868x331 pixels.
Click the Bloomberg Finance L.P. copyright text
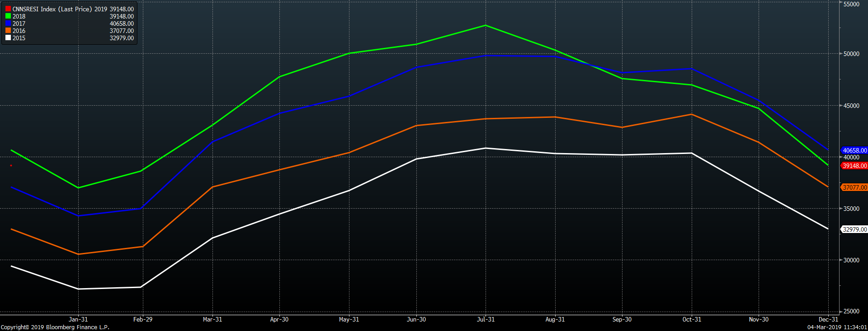tap(55, 327)
